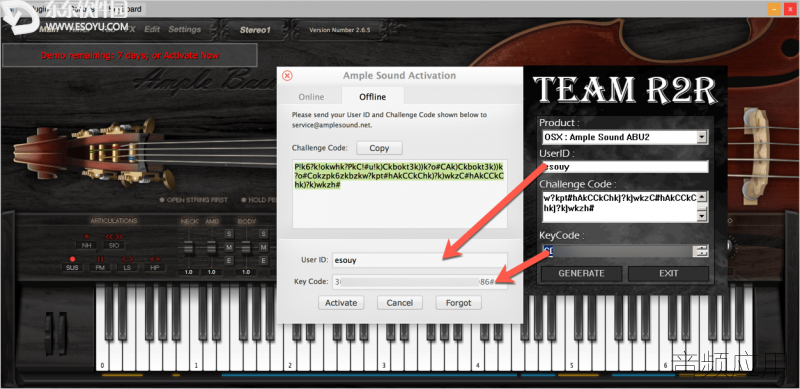Mute the AMB mic channel

click(229, 247)
